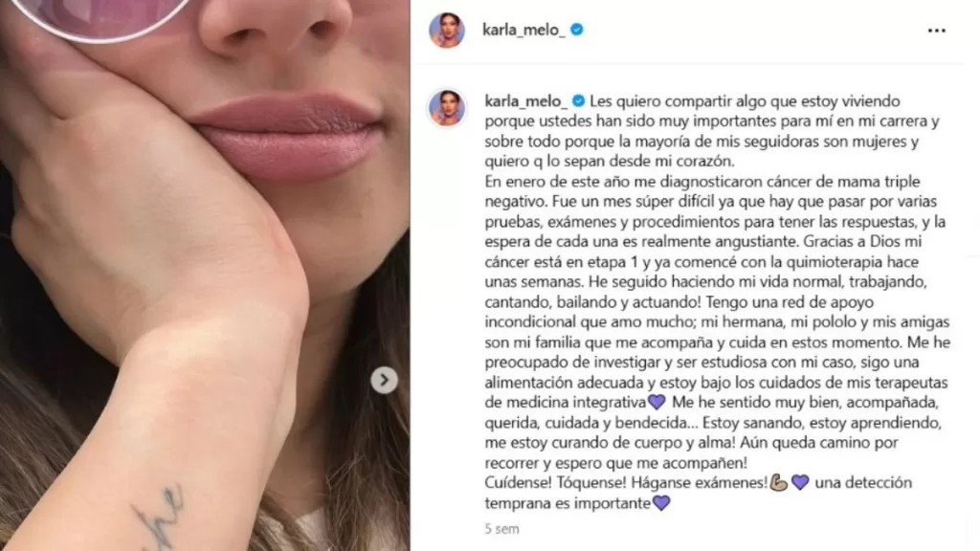Open karla_melo_ username at caption start
The image size is (980, 551).
pos(526,101)
